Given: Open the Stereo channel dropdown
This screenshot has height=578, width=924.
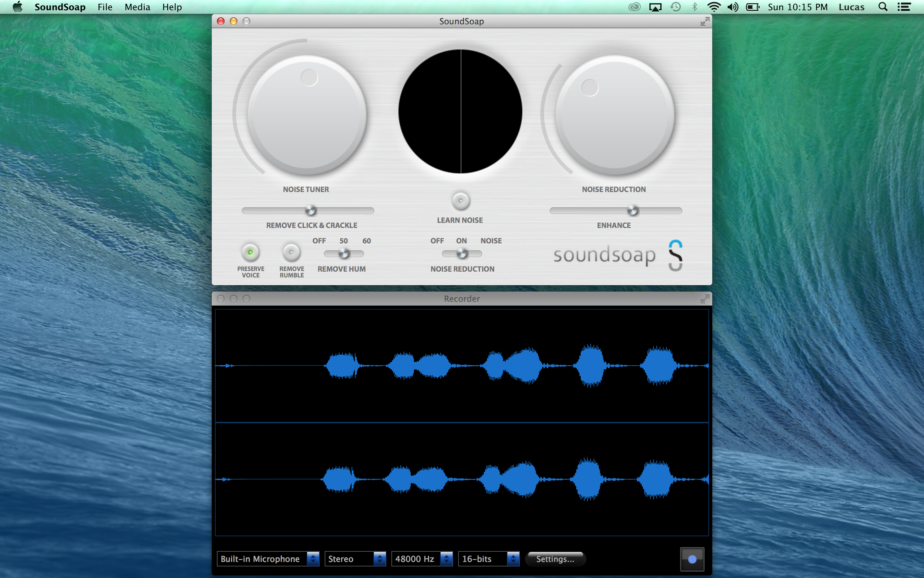Looking at the screenshot, I should [355, 559].
